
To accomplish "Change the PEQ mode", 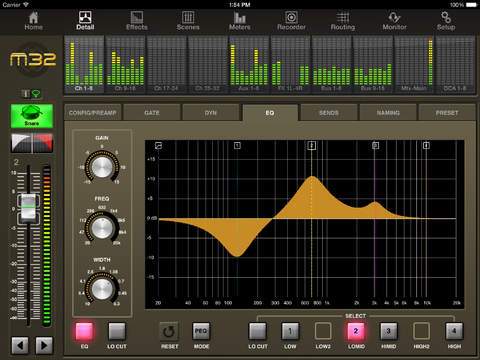I will point(201,332).
